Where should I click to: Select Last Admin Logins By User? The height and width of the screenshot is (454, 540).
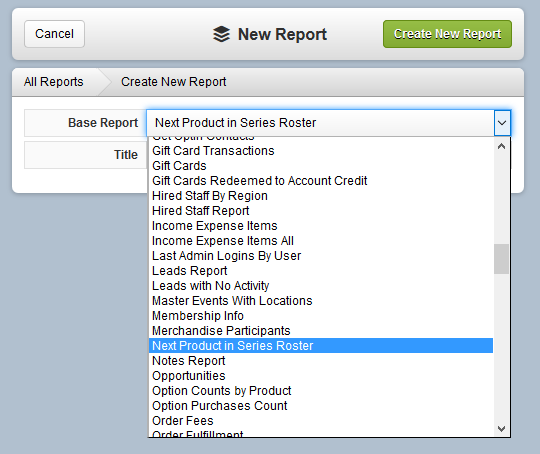point(321,256)
